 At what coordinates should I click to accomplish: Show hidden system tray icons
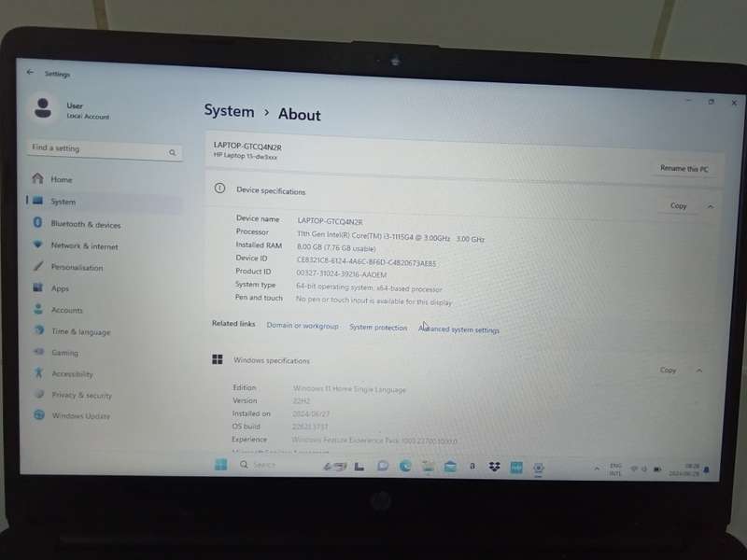(x=597, y=469)
